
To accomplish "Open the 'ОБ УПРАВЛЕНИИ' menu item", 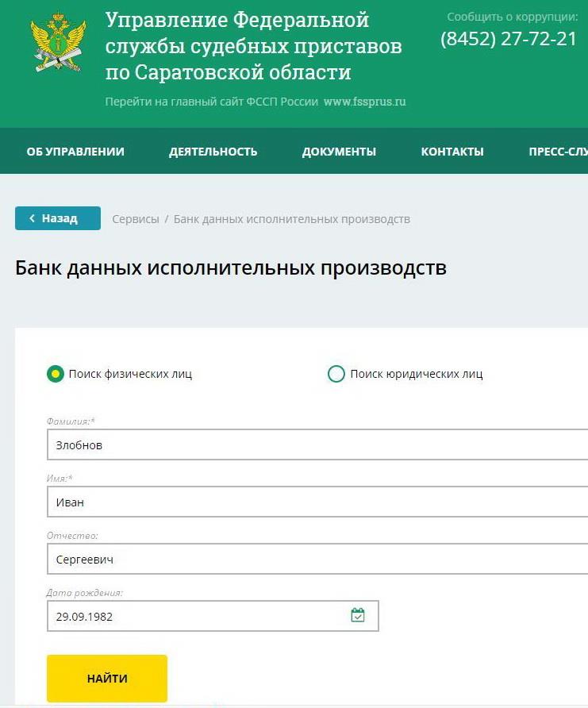I will [x=75, y=152].
